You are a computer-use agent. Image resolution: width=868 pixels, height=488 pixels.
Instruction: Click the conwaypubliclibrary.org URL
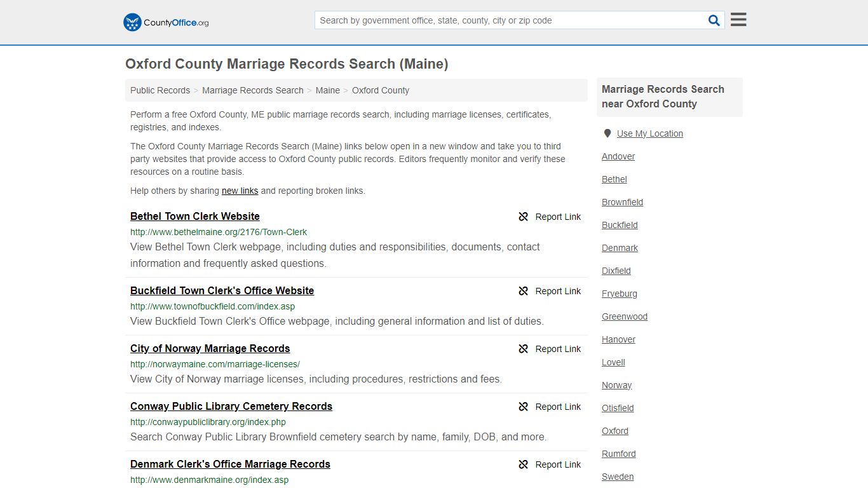pyautogui.click(x=208, y=422)
